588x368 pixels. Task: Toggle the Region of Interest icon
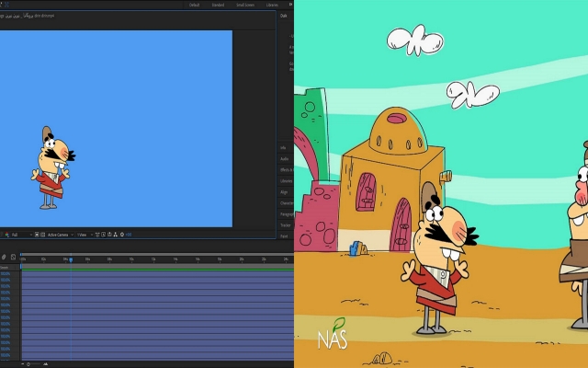coord(37,235)
